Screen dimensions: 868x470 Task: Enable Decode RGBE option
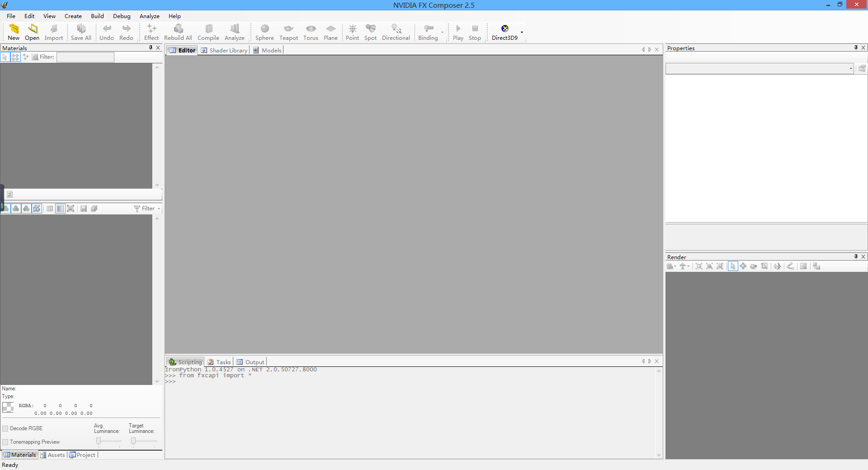(x=5, y=428)
